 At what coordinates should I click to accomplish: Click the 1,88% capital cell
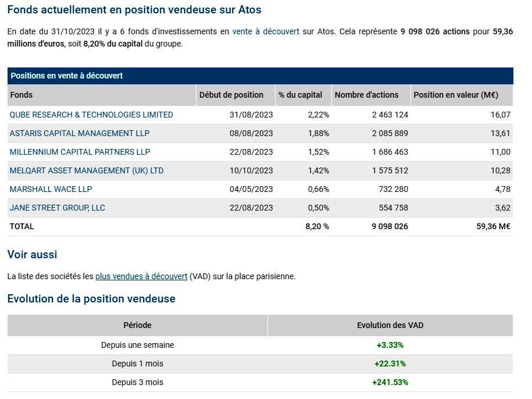(319, 133)
